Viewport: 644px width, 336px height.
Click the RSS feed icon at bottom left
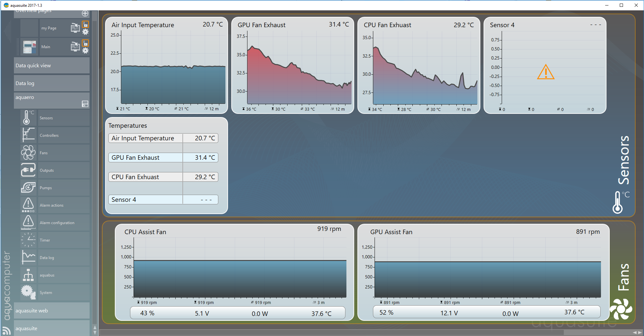(6, 331)
